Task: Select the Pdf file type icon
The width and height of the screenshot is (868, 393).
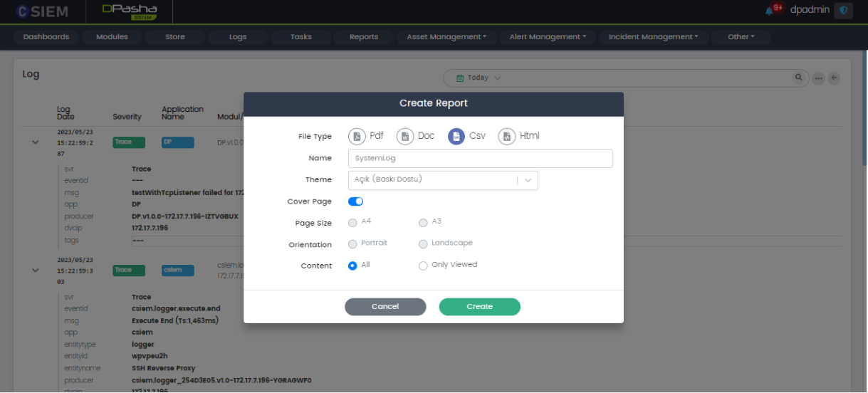Action: [357, 136]
